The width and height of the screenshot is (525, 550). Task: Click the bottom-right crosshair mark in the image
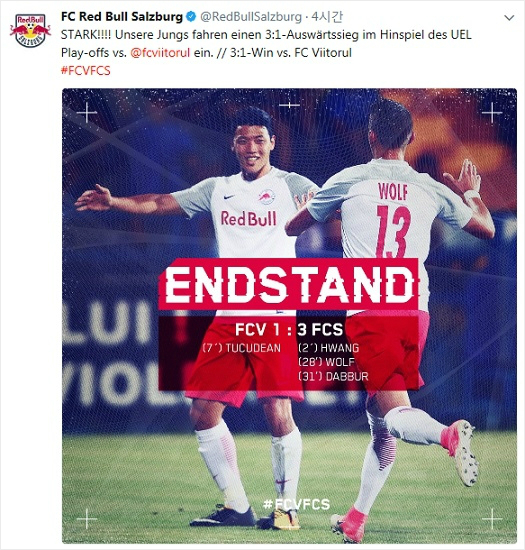[492, 518]
